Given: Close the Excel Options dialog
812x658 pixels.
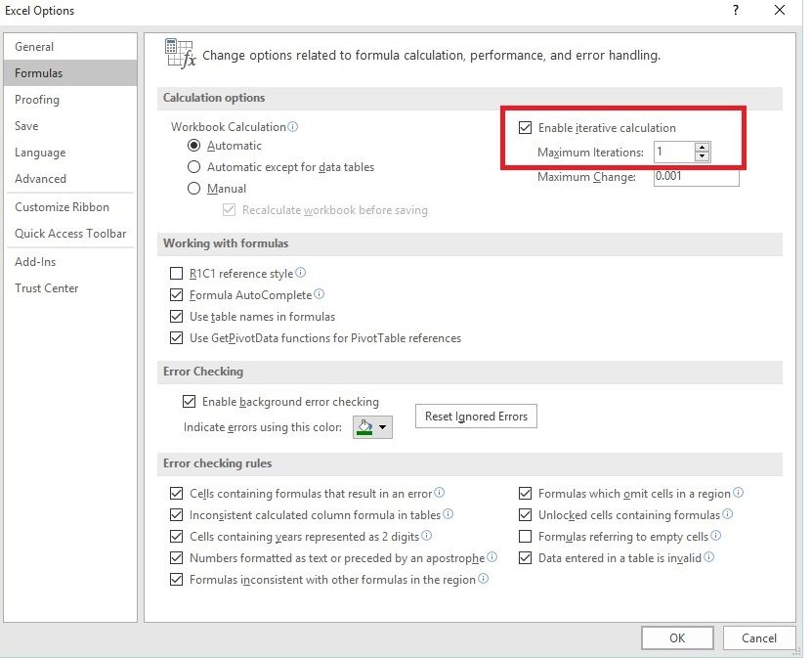Looking at the screenshot, I should click(780, 10).
